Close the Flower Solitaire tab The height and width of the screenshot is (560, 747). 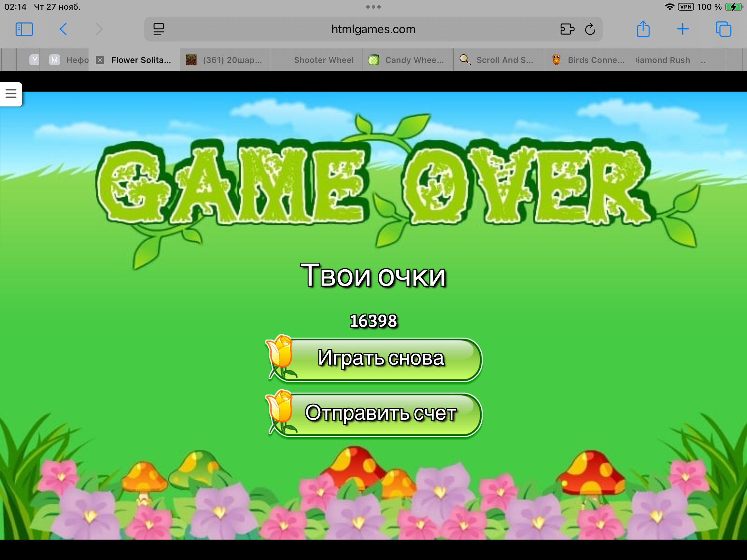100,60
